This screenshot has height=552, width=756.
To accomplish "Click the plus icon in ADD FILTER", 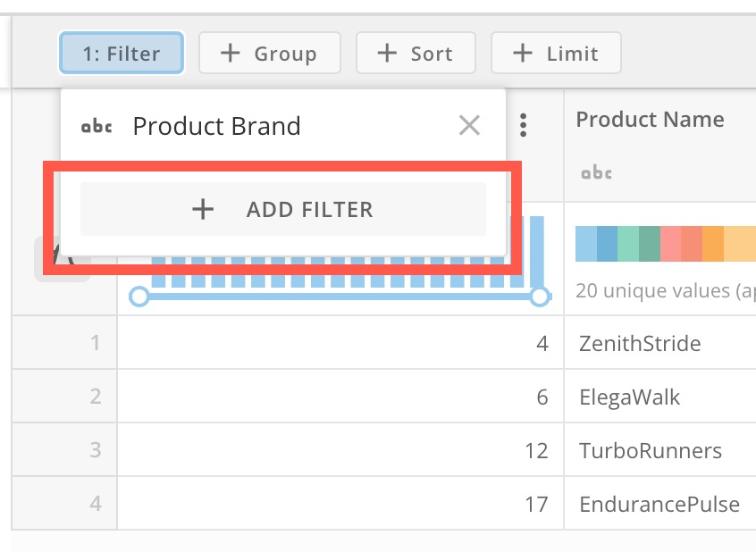I will pyautogui.click(x=204, y=210).
